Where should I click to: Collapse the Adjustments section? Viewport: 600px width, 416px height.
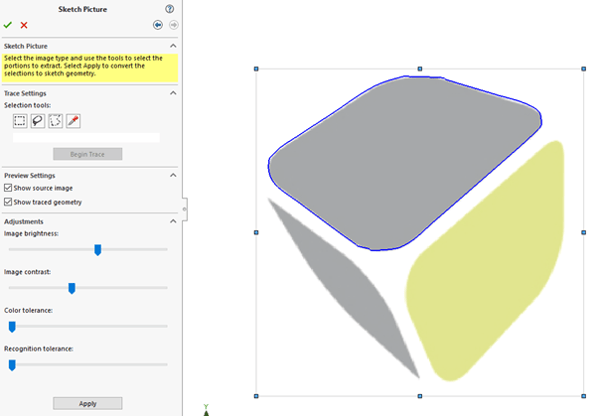point(173,221)
